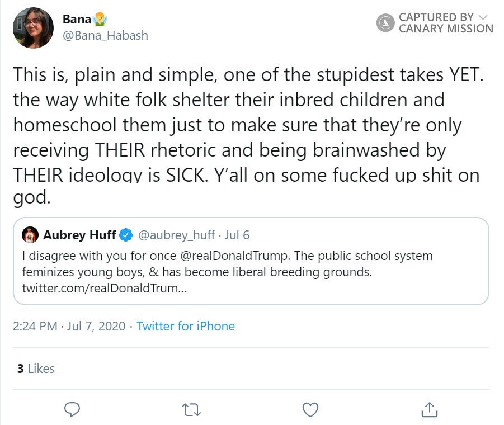Click the "CANARY MISSION" watermark text
This screenshot has width=504, height=425.
point(446,29)
